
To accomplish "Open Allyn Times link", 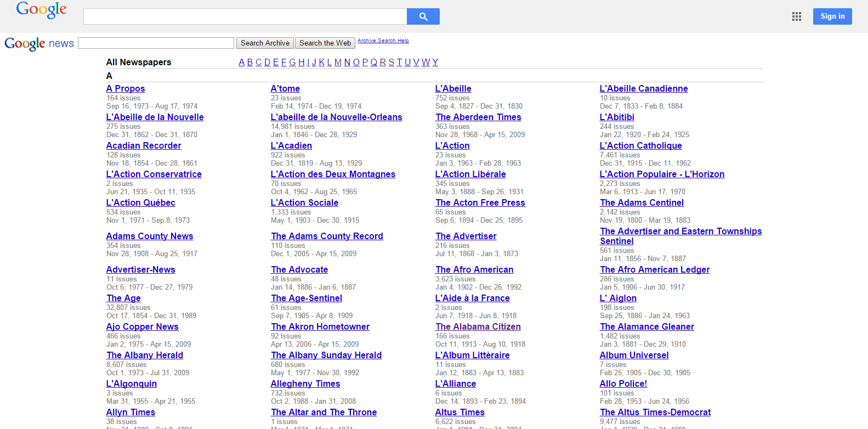I will click(x=131, y=412).
